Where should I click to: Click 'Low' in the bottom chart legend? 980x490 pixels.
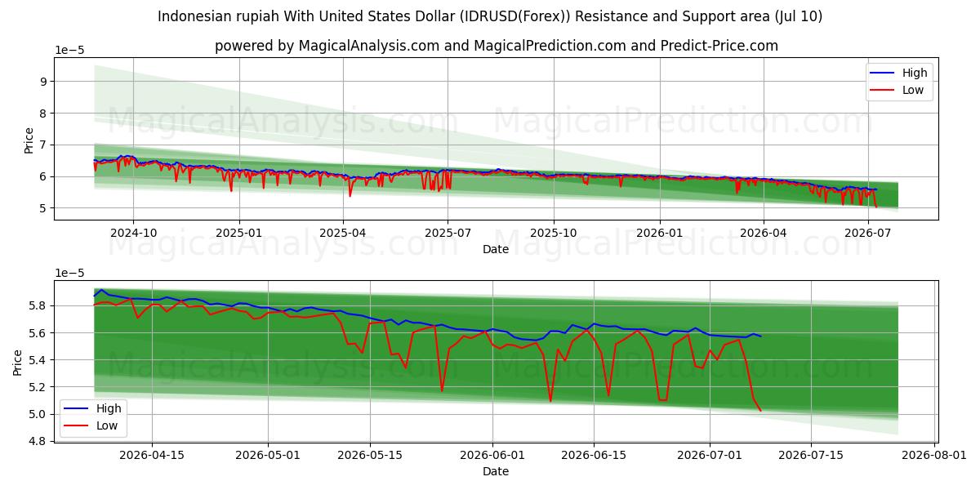tap(106, 425)
